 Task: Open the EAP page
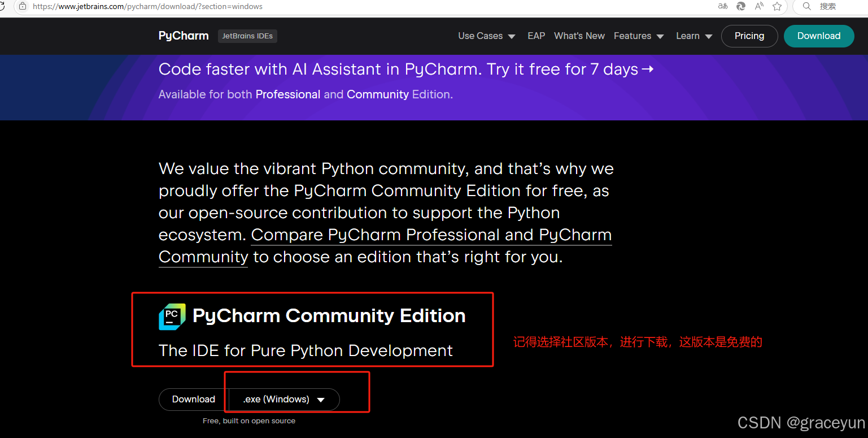(536, 36)
